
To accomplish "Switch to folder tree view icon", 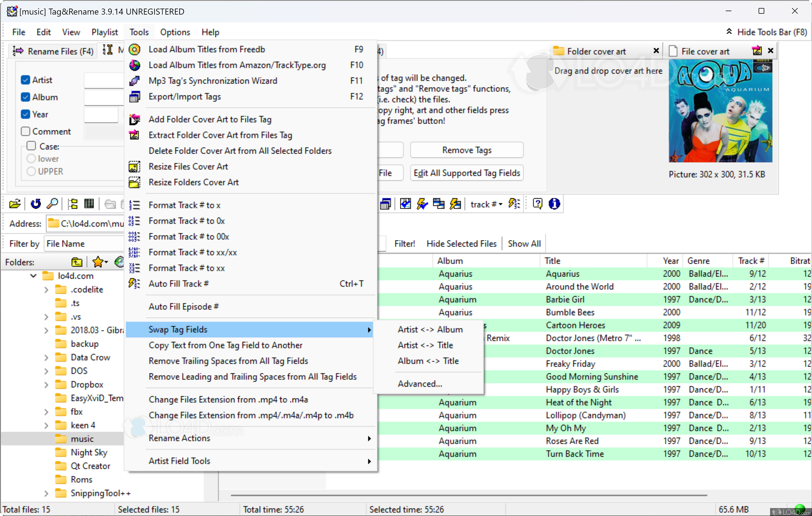I will coord(73,204).
